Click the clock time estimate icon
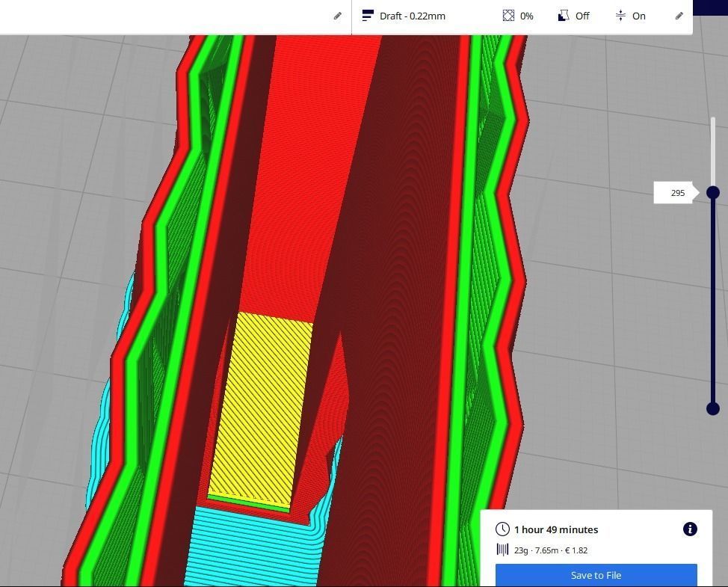This screenshot has height=587, width=728. click(x=502, y=529)
